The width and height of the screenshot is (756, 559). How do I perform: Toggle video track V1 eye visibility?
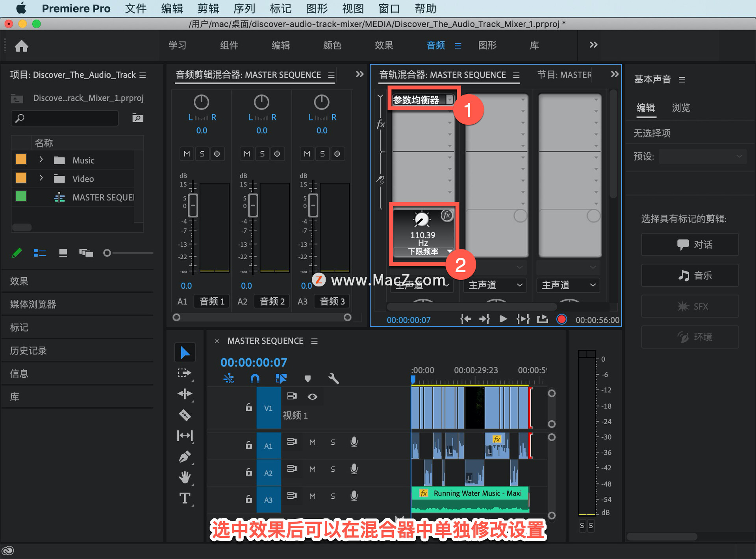(x=312, y=396)
